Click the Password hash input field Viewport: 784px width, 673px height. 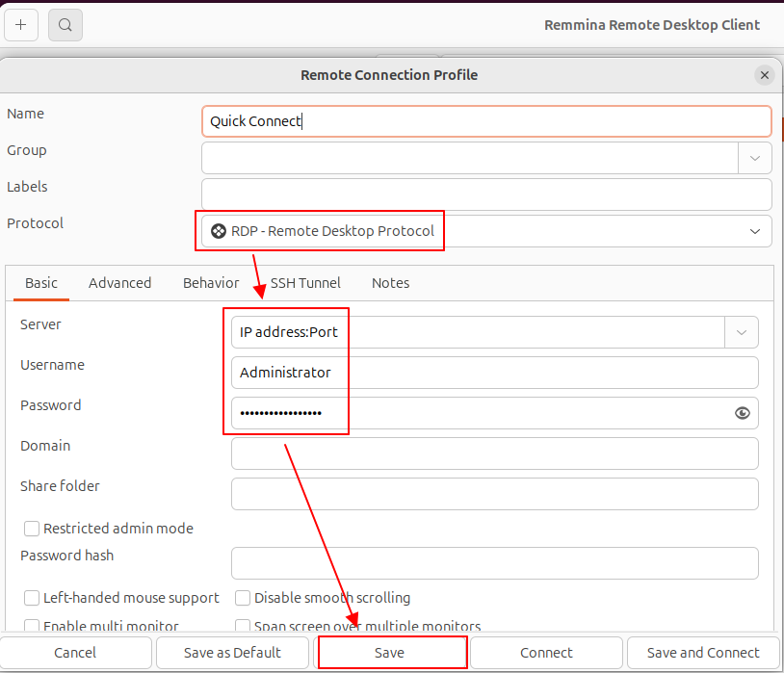pos(494,563)
